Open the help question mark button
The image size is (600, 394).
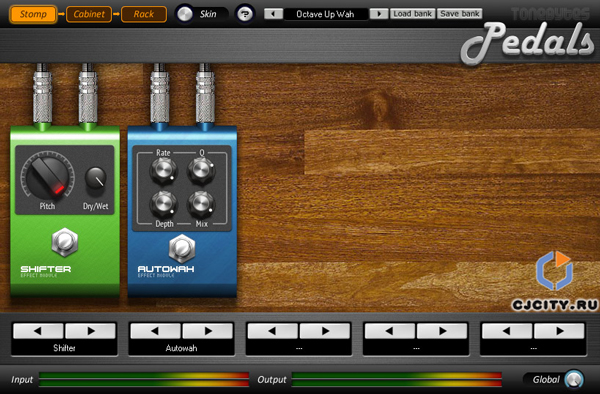(x=245, y=14)
